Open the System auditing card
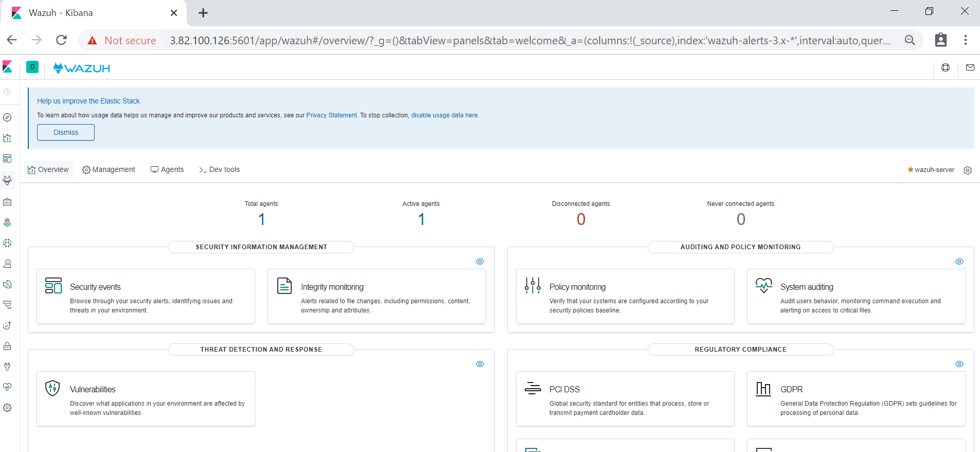This screenshot has height=452, width=980. [856, 296]
